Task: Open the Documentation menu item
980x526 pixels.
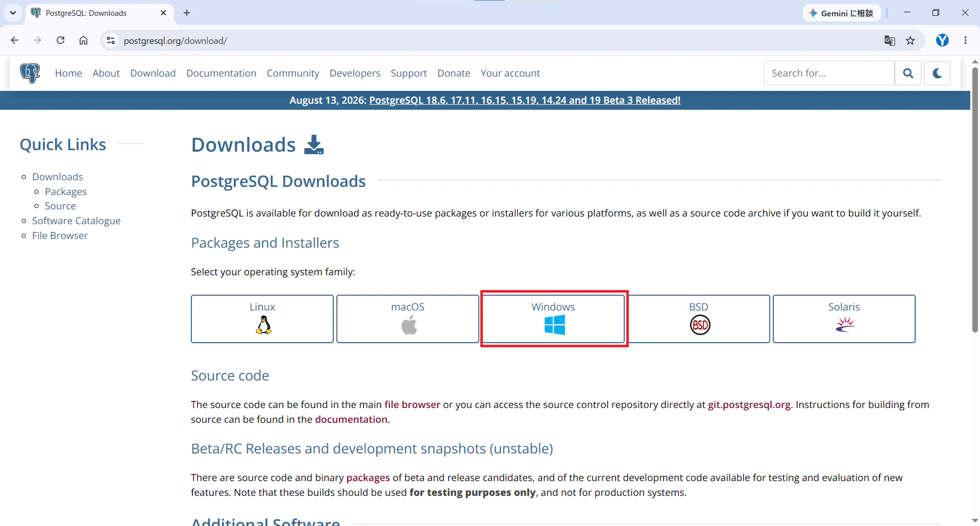Action: [222, 73]
